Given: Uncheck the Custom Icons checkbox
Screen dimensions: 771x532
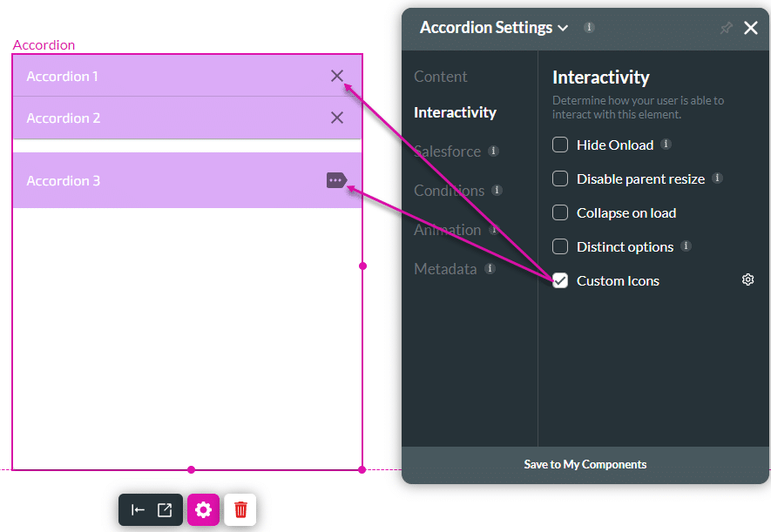Looking at the screenshot, I should click(560, 280).
